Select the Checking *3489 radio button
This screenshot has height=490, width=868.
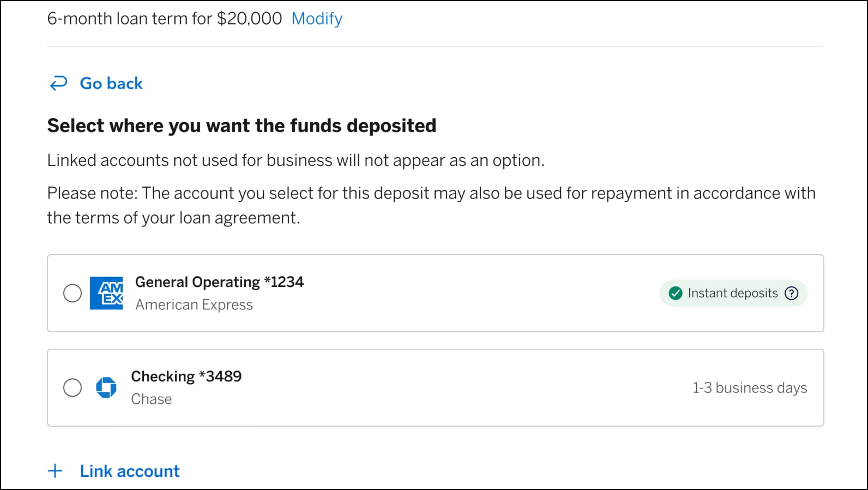click(x=73, y=388)
